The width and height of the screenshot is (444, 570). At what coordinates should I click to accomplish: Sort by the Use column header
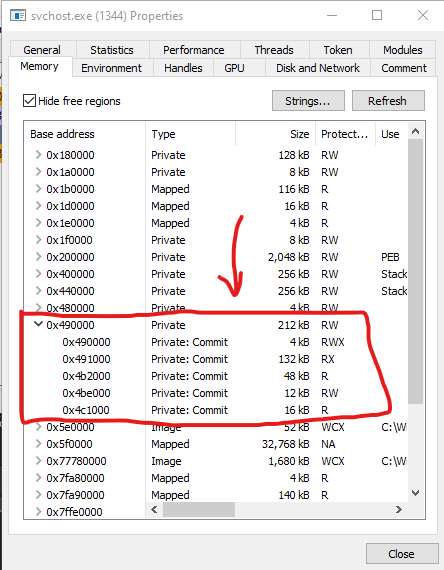(391, 134)
